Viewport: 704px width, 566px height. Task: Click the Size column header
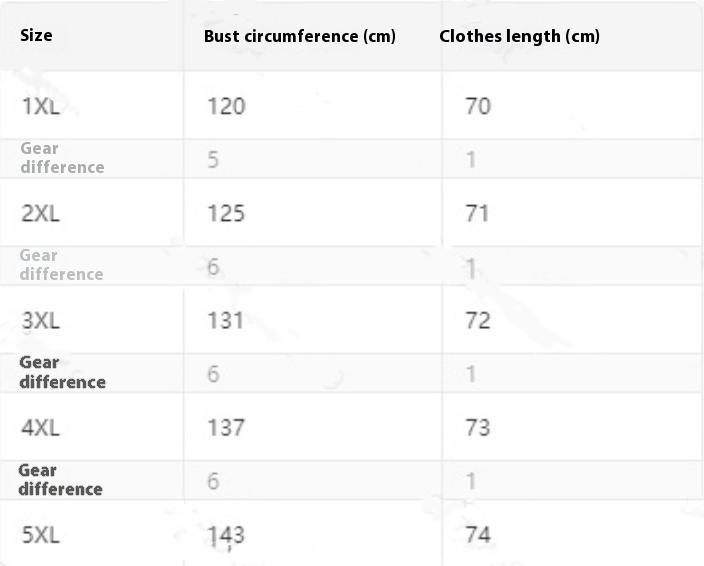click(x=36, y=35)
